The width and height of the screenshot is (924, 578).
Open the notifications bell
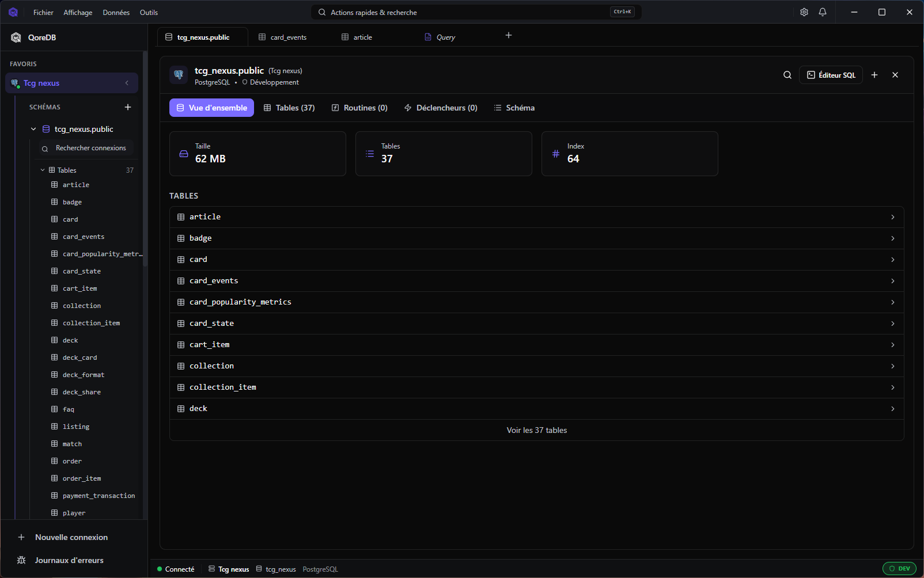click(823, 12)
